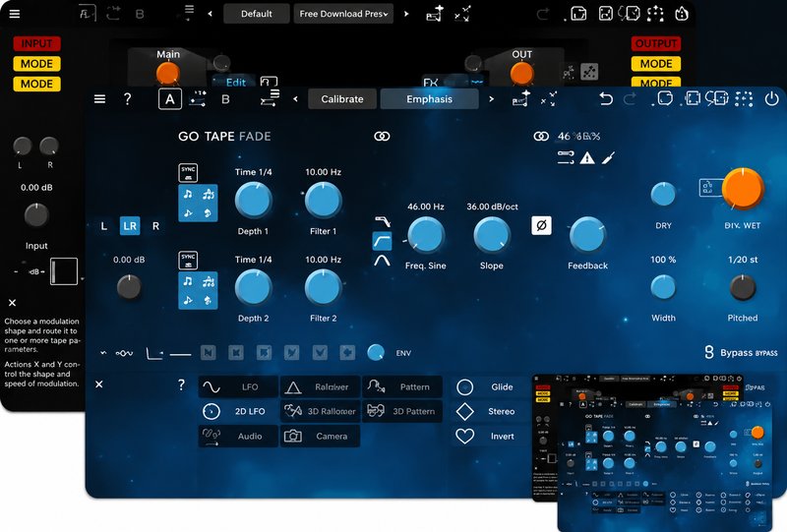Adjust the Depth 2 knob
The width and height of the screenshot is (787, 532).
pyautogui.click(x=254, y=287)
